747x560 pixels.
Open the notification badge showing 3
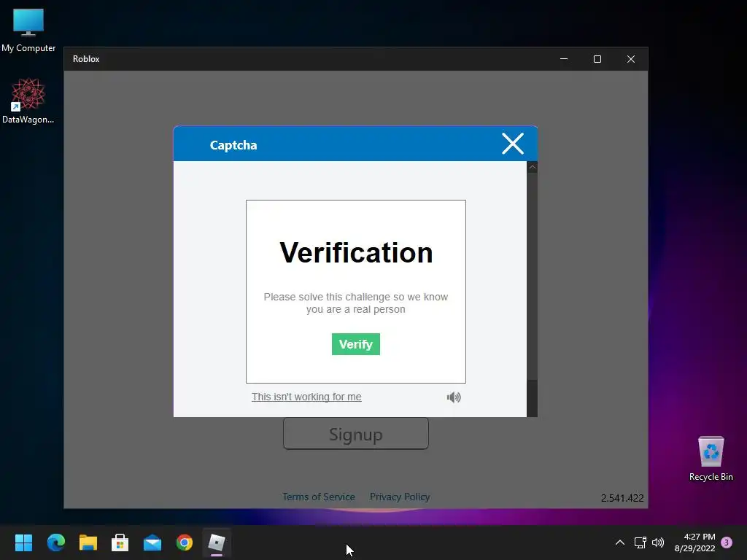pyautogui.click(x=727, y=542)
